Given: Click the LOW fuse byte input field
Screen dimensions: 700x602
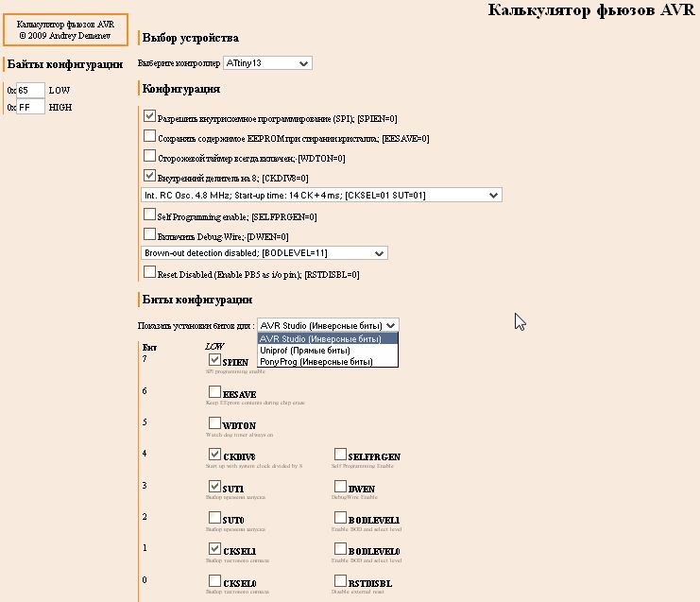Looking at the screenshot, I should coord(30,90).
